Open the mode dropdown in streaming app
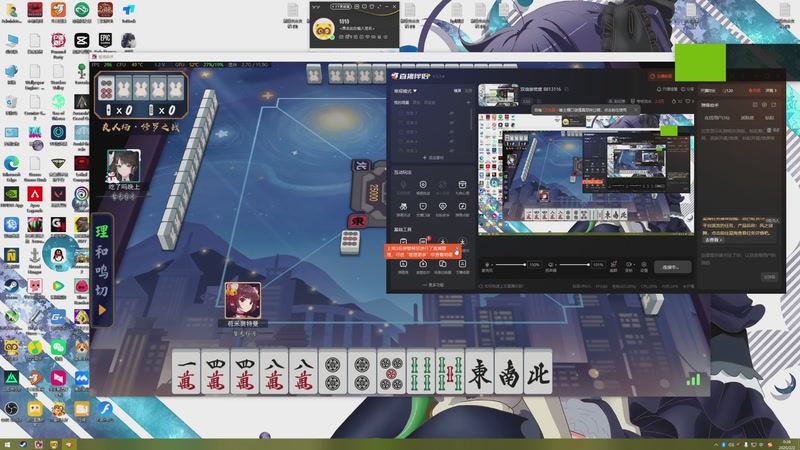The height and width of the screenshot is (450, 800). coord(405,91)
